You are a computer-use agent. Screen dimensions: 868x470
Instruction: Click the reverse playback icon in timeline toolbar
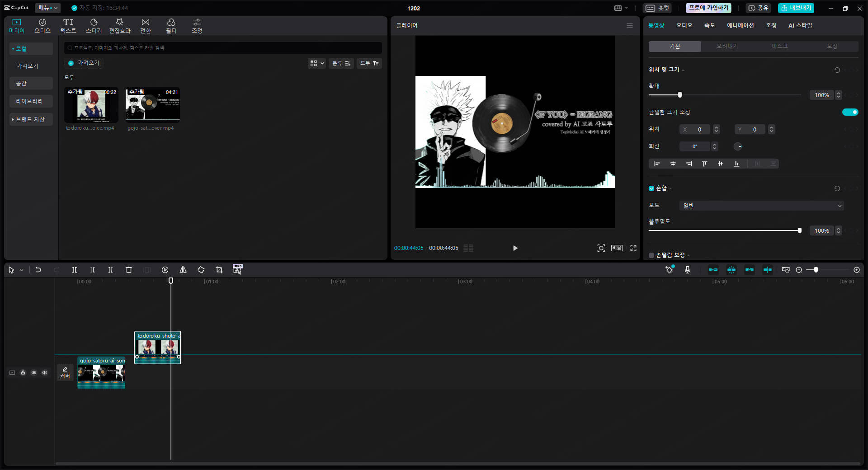click(165, 270)
